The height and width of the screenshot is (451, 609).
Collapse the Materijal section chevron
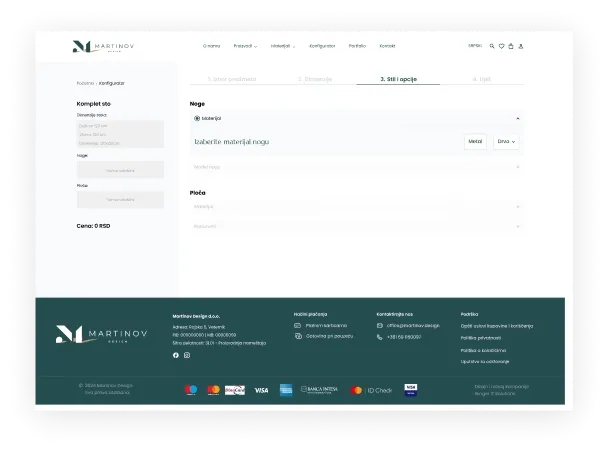click(x=518, y=118)
